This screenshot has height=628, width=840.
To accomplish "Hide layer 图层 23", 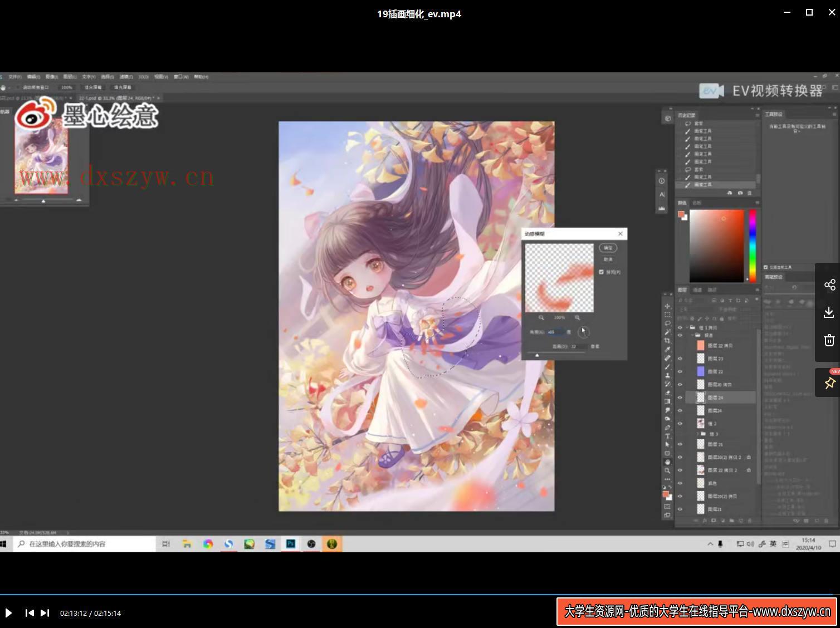I will pyautogui.click(x=680, y=359).
